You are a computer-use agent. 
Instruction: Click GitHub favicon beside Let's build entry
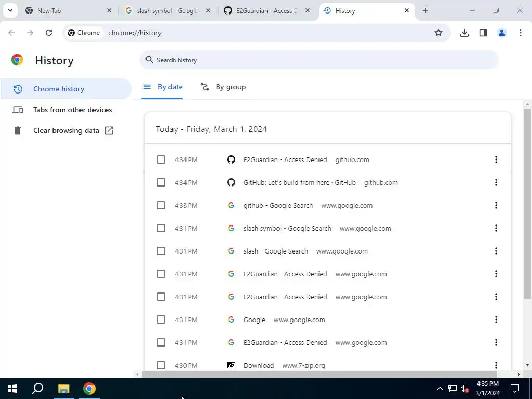coord(231,182)
